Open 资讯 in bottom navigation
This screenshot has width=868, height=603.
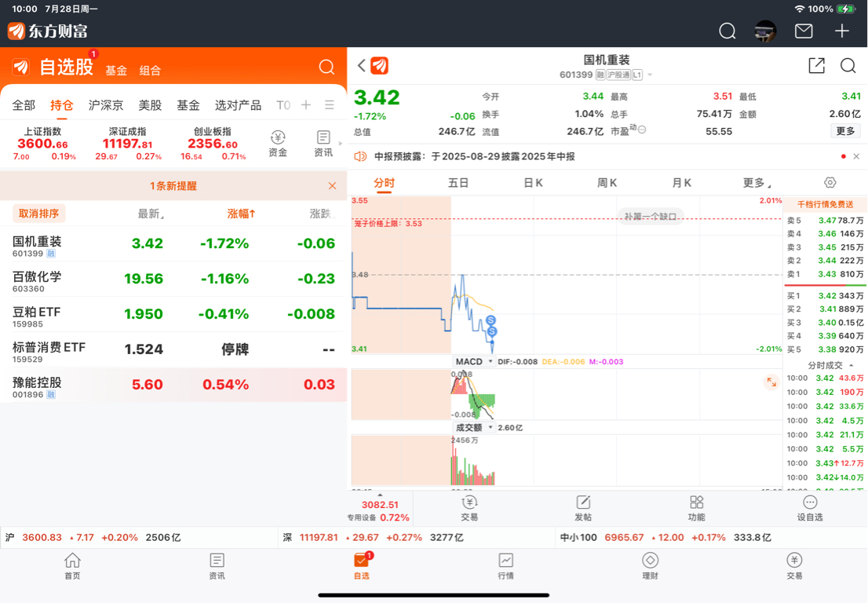tap(217, 566)
